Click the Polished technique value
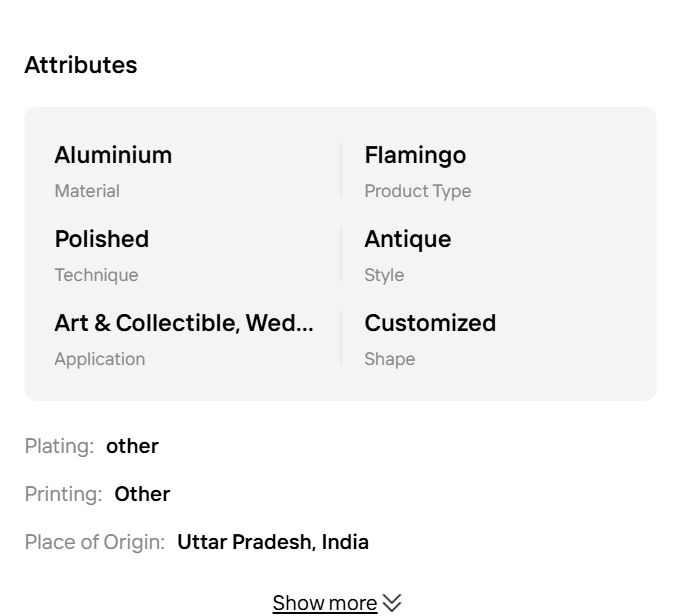The width and height of the screenshot is (675, 616). [101, 239]
